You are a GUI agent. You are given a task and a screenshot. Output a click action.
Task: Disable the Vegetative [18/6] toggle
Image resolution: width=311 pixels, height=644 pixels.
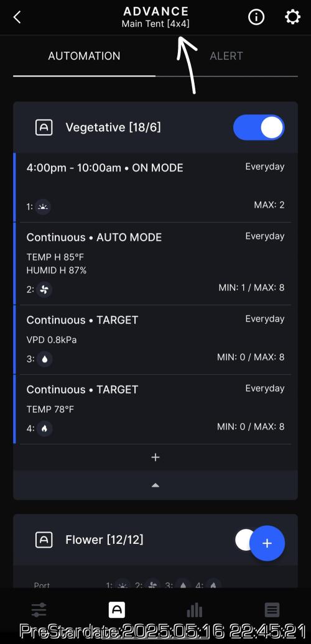[259, 127]
